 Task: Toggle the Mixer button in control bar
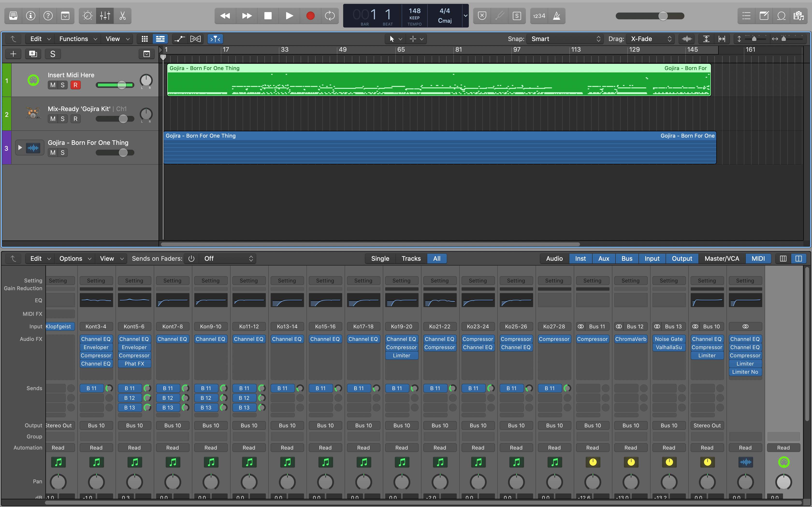point(105,16)
